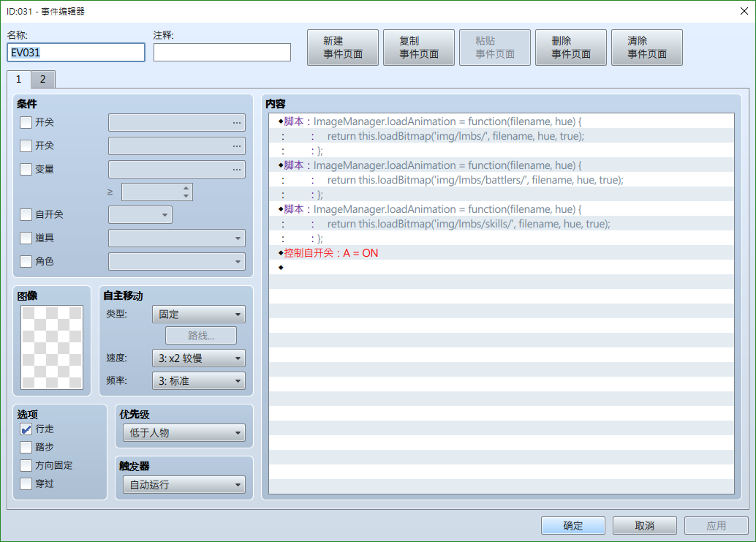Open the 图像 preview box

point(52,347)
